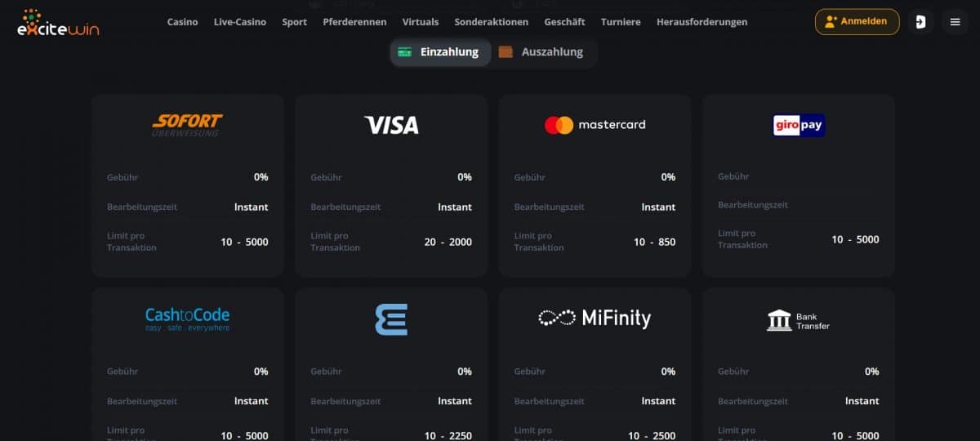Click the ExciteWin logo

58,23
